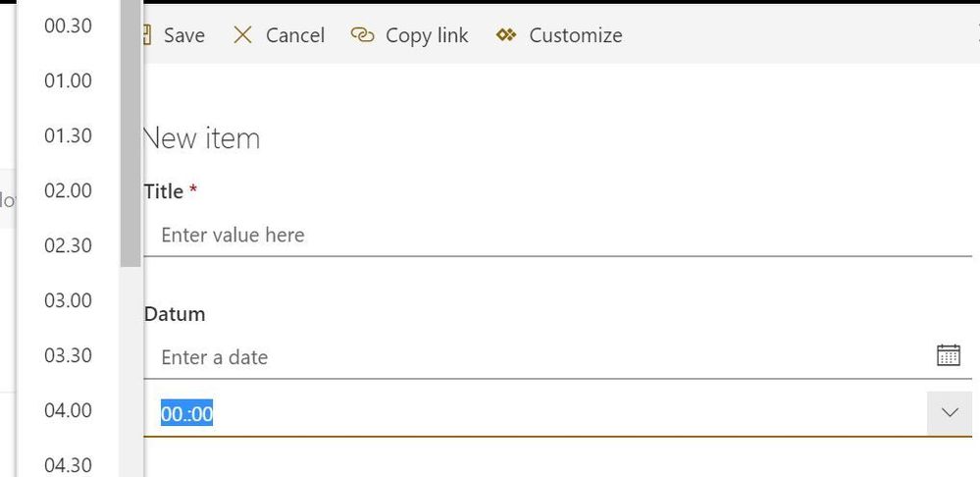Choose 01.30 in time dropdown list

[68, 135]
